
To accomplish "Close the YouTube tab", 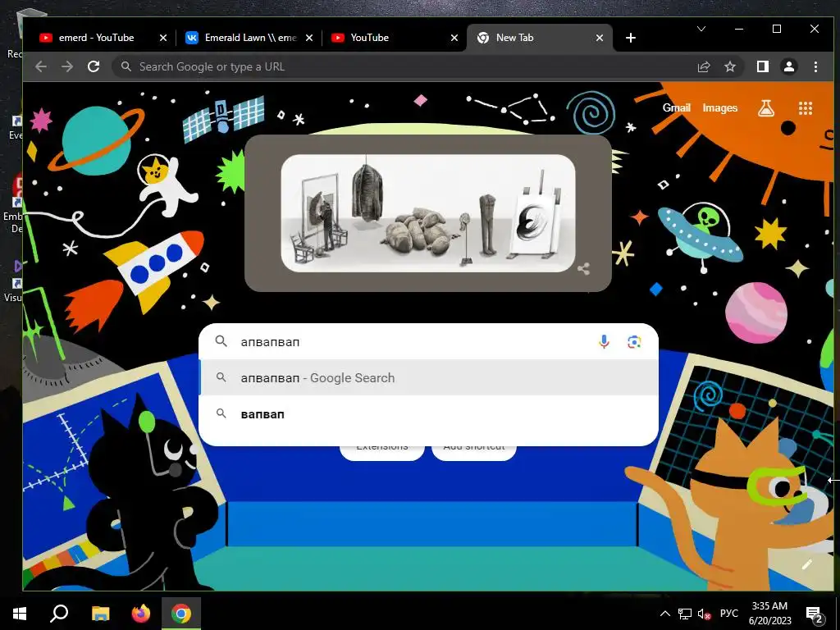I will pyautogui.click(x=454, y=38).
